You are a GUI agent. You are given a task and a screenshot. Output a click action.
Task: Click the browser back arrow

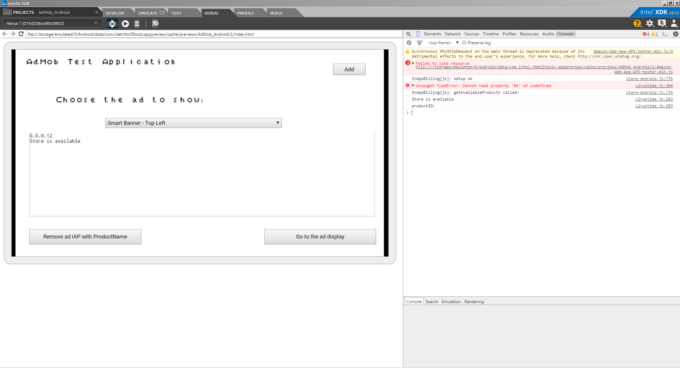(5, 34)
